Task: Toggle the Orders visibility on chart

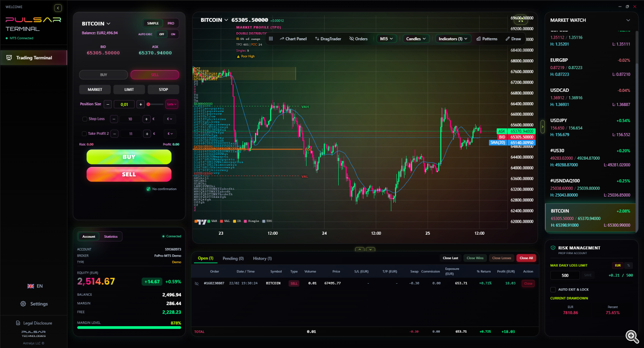Action: point(358,39)
